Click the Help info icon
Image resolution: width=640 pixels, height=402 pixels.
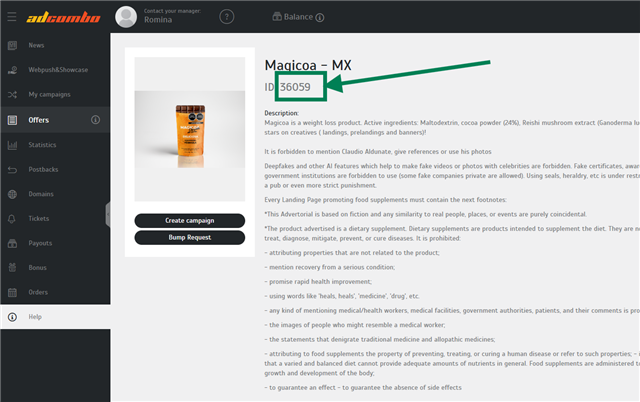[x=12, y=317]
